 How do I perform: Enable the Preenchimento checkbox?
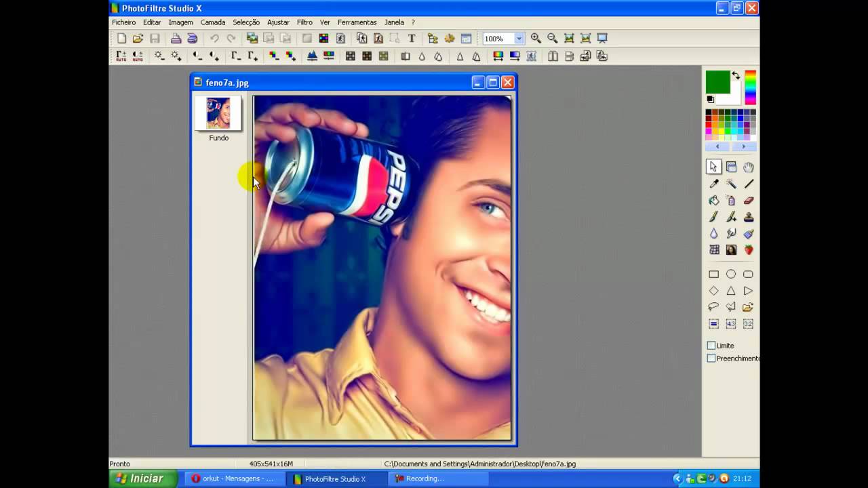711,359
